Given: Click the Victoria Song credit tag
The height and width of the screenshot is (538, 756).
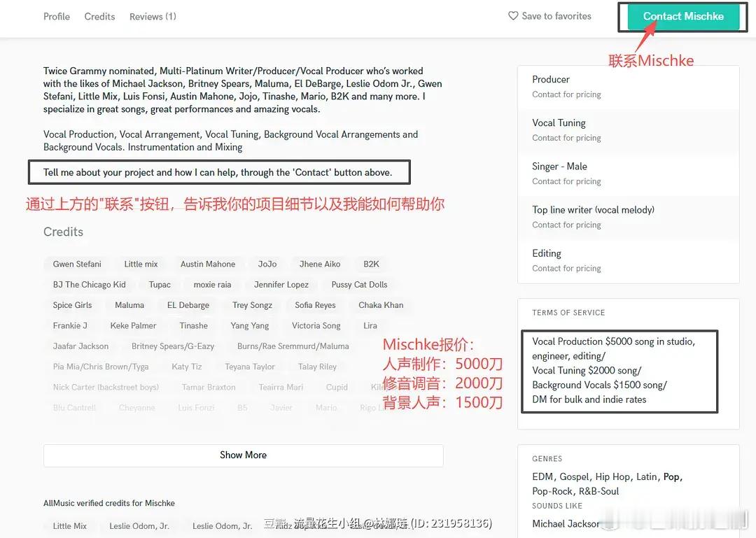Looking at the screenshot, I should [x=316, y=326].
